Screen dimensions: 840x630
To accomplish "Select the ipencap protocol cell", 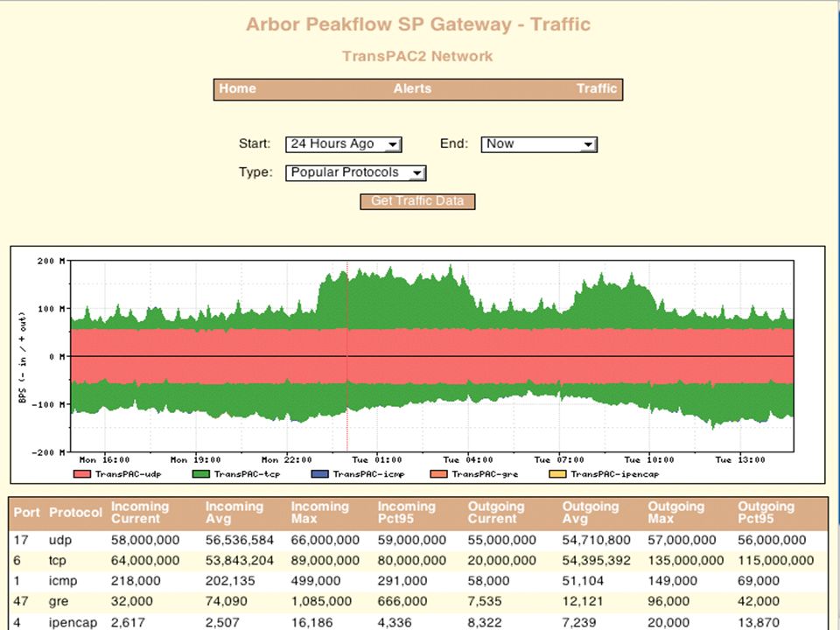I will [73, 622].
